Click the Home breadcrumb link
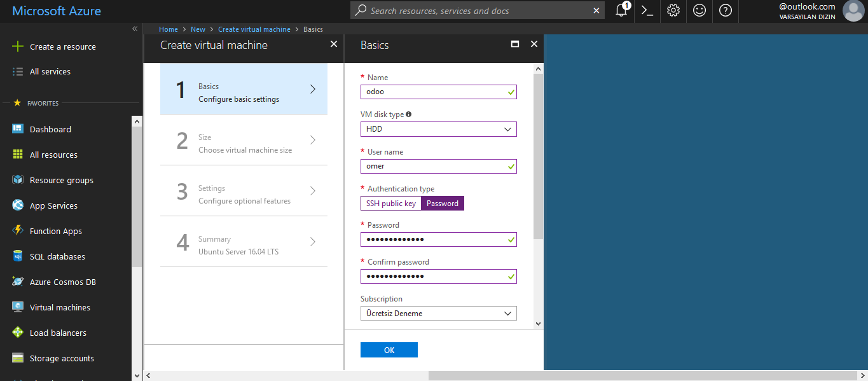The width and height of the screenshot is (868, 381). [169, 29]
